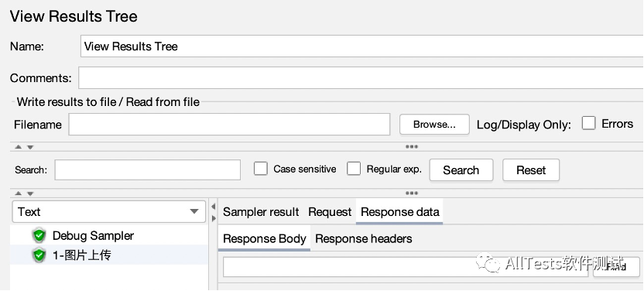Enable the Errors checkbox
Viewport: 644px width, 291px height.
pyautogui.click(x=588, y=124)
